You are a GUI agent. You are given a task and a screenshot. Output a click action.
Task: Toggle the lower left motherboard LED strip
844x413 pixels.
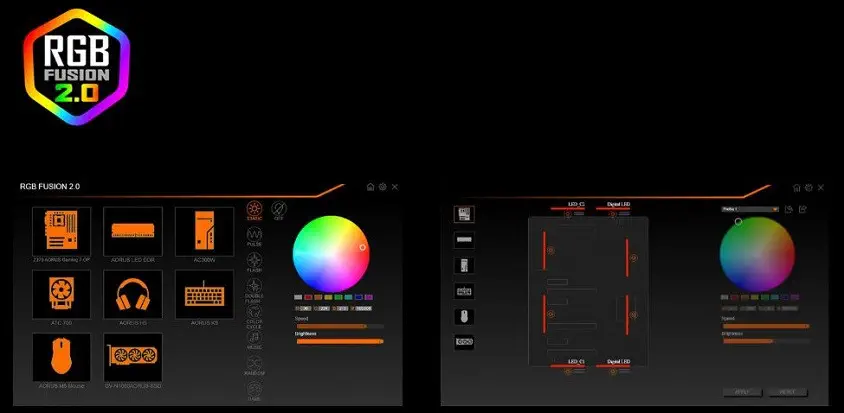545,313
